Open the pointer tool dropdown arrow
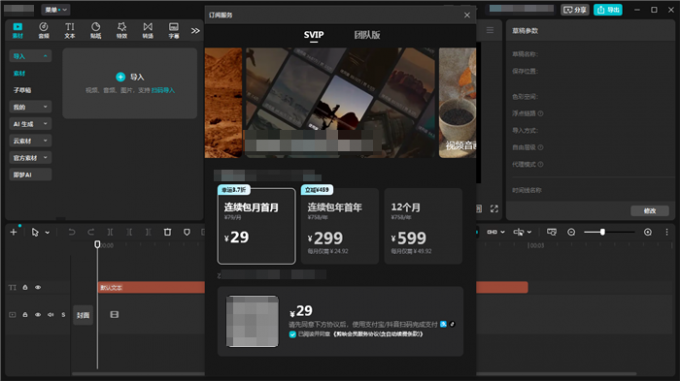Screen dimensions: 680x381 47,233
